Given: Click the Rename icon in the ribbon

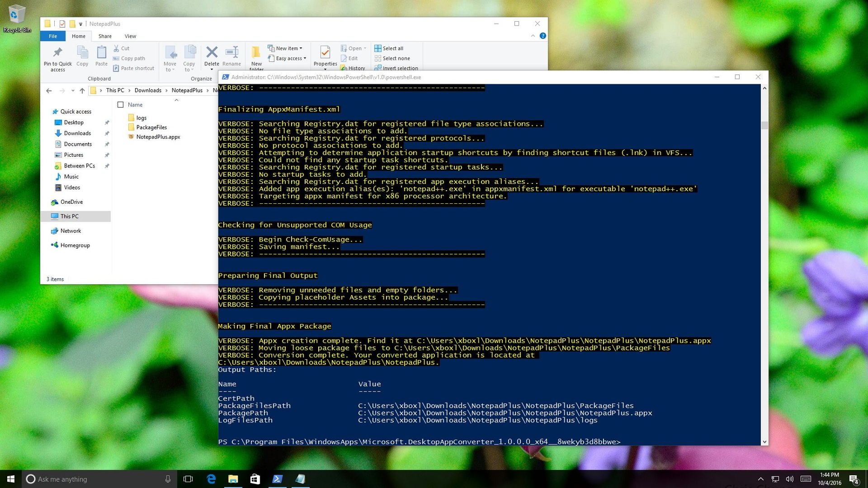Looking at the screenshot, I should 231,54.
